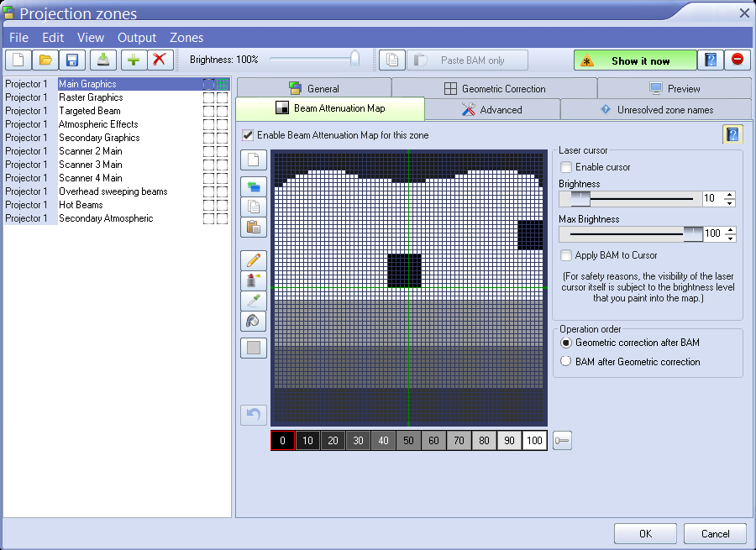756x550 pixels.
Task: Open the Zones menu
Action: coord(186,38)
